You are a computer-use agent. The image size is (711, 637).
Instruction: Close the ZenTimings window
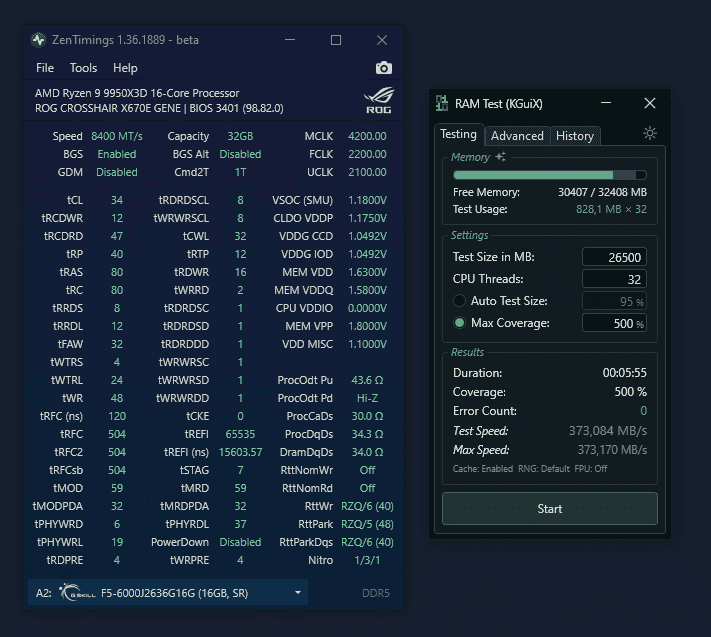tap(382, 40)
